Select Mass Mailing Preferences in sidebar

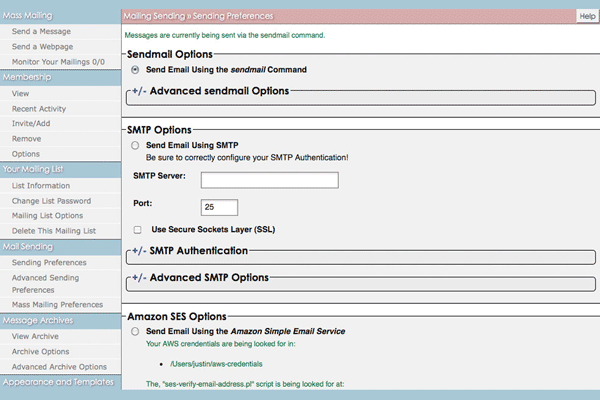(x=56, y=304)
